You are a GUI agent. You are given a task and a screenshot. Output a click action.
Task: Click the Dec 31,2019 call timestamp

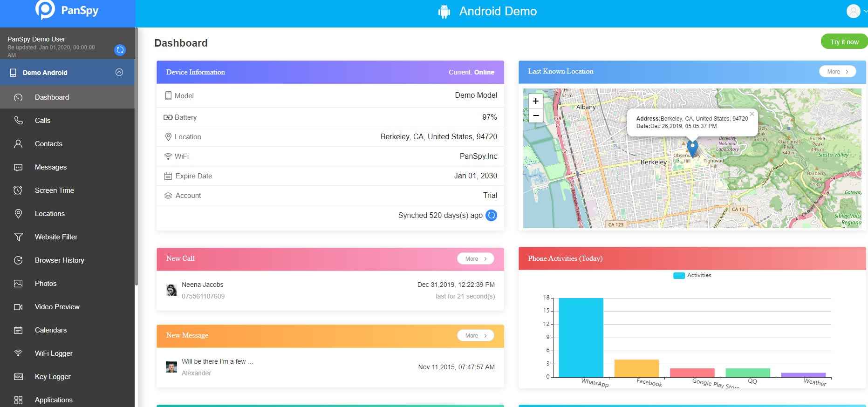pyautogui.click(x=456, y=285)
